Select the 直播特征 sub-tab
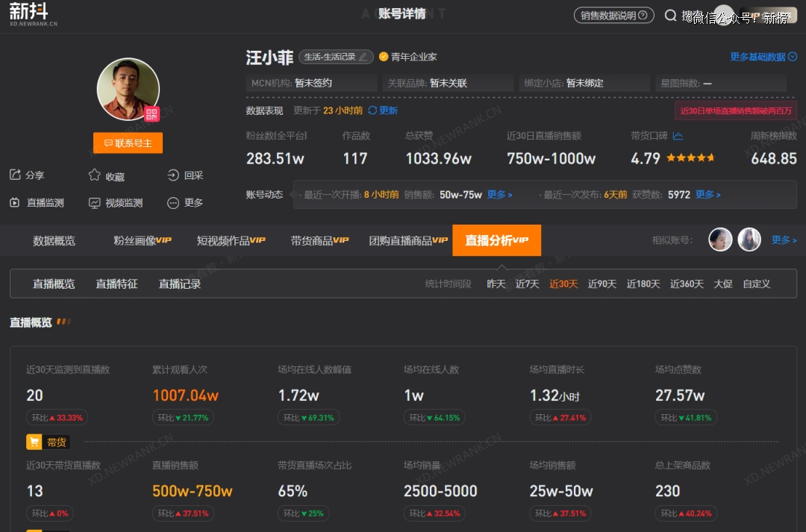This screenshot has height=532, width=806. [116, 284]
